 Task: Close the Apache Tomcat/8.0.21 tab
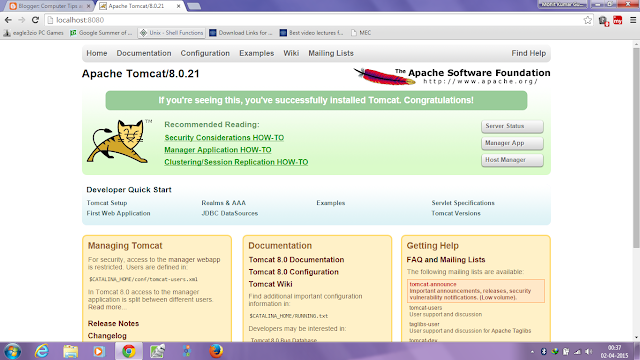(178, 6)
